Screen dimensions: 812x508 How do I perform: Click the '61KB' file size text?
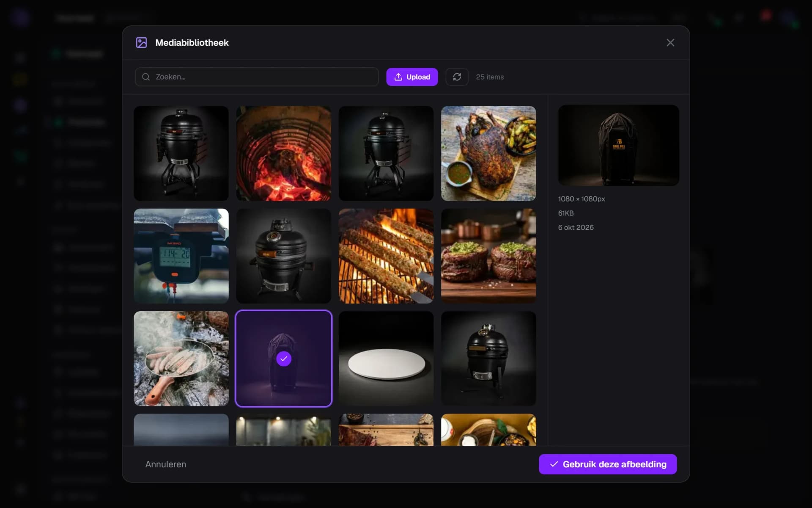click(566, 213)
